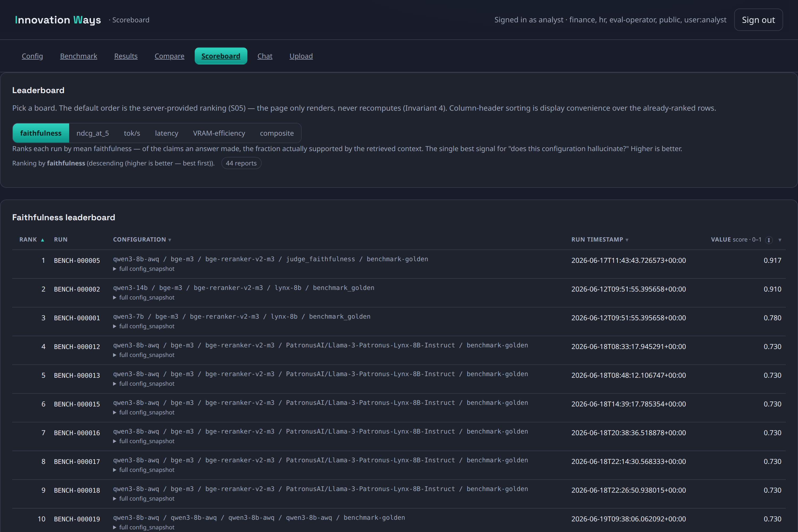This screenshot has width=798, height=532.
Task: Select the faithfulness board
Action: pos(41,133)
